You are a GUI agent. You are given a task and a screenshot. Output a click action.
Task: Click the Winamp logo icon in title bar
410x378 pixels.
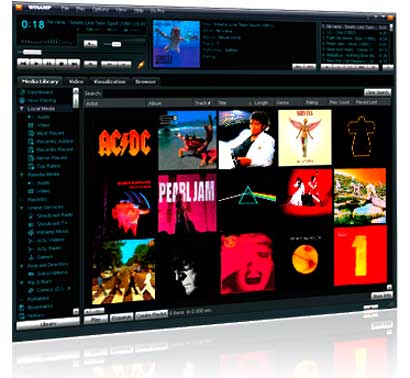pyautogui.click(x=19, y=7)
